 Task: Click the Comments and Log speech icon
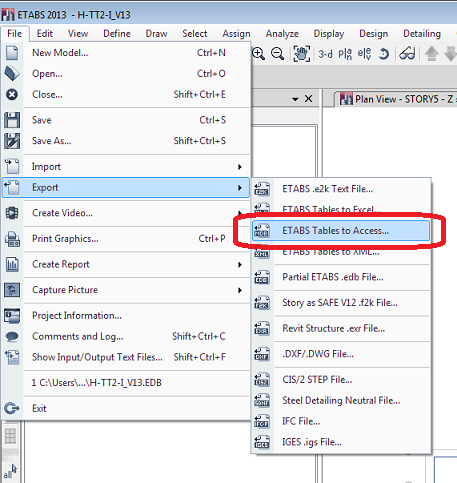click(x=12, y=337)
